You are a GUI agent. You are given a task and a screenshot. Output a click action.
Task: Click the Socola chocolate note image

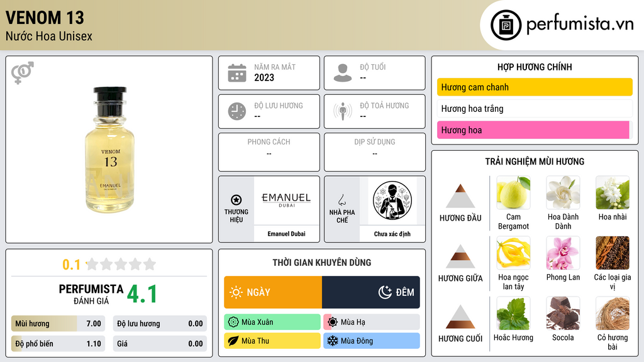tap(563, 313)
